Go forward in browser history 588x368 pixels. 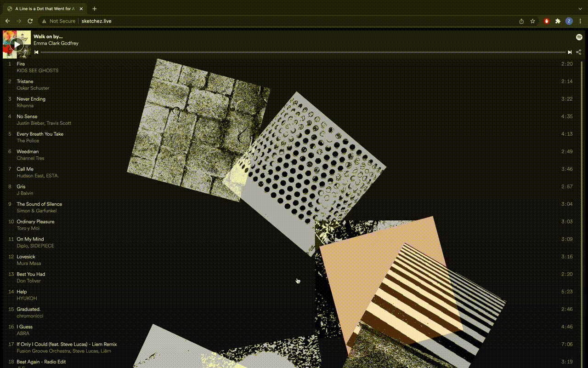19,21
